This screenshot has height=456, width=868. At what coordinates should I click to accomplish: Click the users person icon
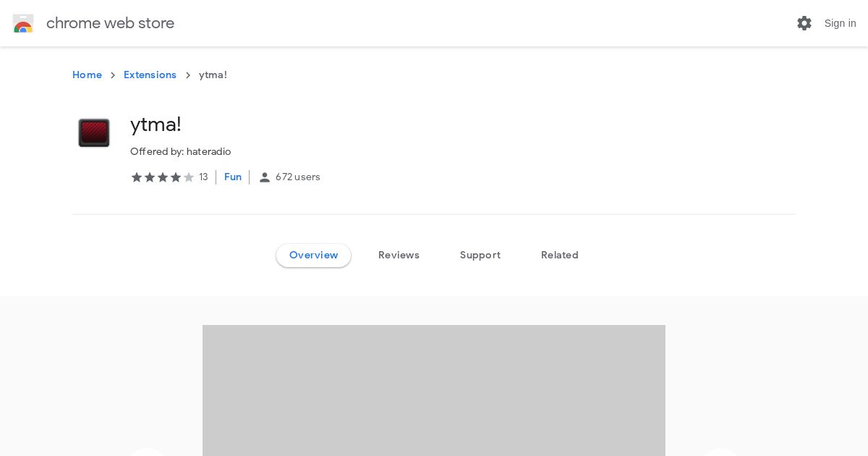[265, 177]
